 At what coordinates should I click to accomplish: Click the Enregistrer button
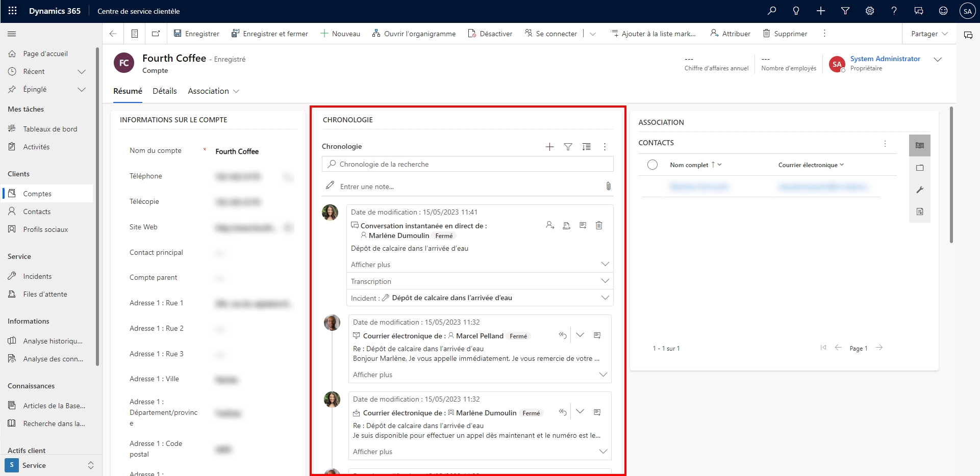pyautogui.click(x=196, y=34)
